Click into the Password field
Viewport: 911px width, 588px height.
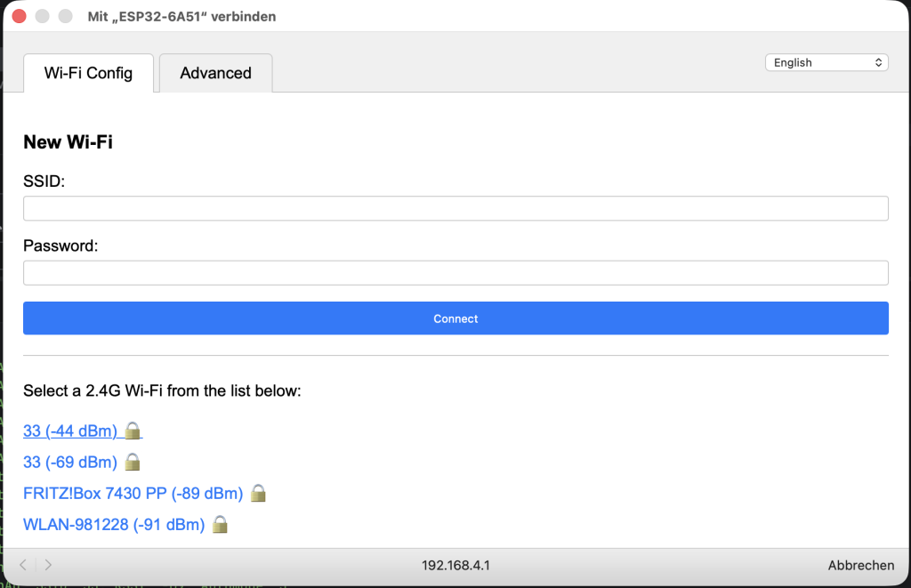coord(455,272)
